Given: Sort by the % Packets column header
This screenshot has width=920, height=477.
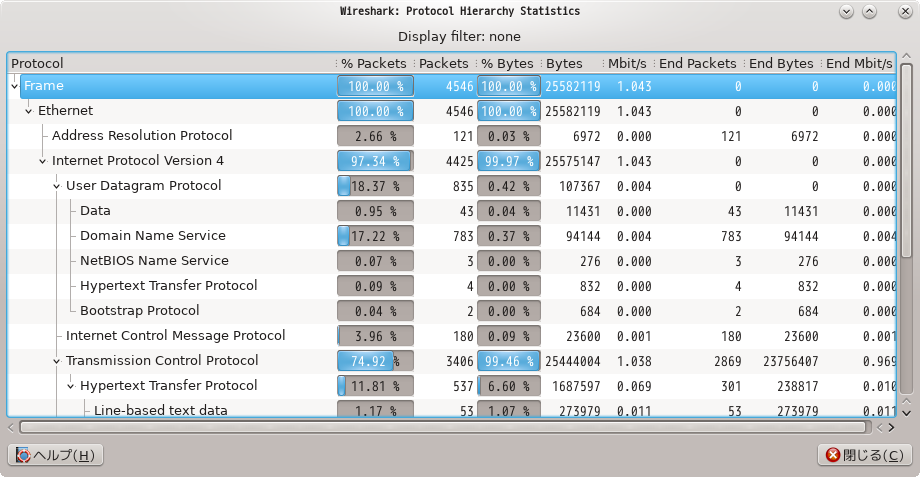Looking at the screenshot, I should pyautogui.click(x=375, y=63).
